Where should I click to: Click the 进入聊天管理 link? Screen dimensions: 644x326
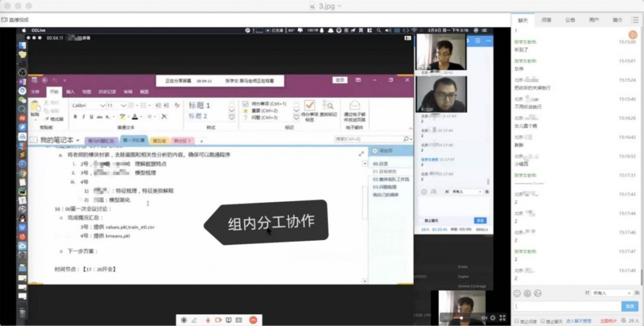point(578,321)
